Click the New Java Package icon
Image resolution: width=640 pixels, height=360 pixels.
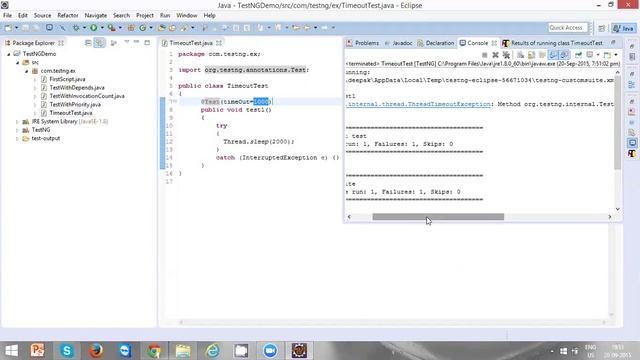point(131,28)
